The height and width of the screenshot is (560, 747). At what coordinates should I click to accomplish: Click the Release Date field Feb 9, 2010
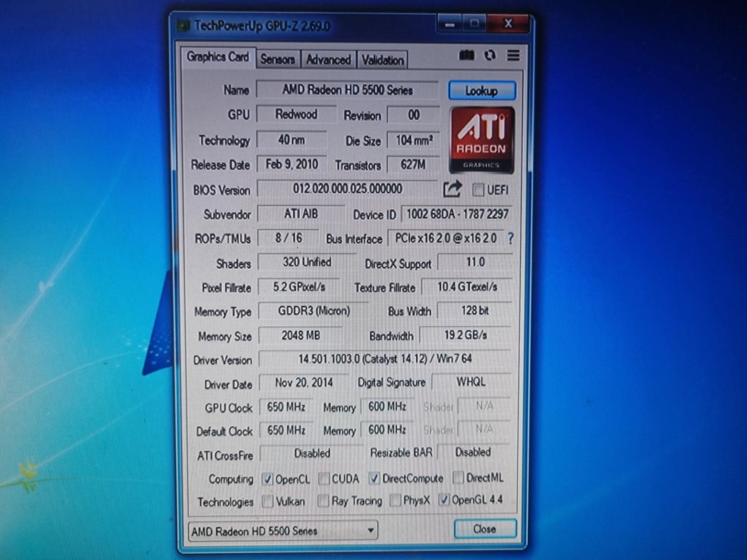click(292, 164)
